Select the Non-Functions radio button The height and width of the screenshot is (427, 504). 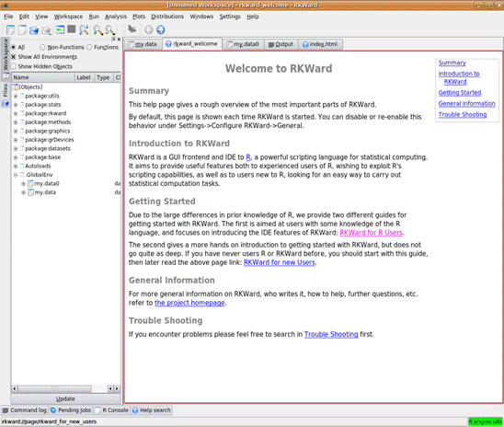click(42, 47)
